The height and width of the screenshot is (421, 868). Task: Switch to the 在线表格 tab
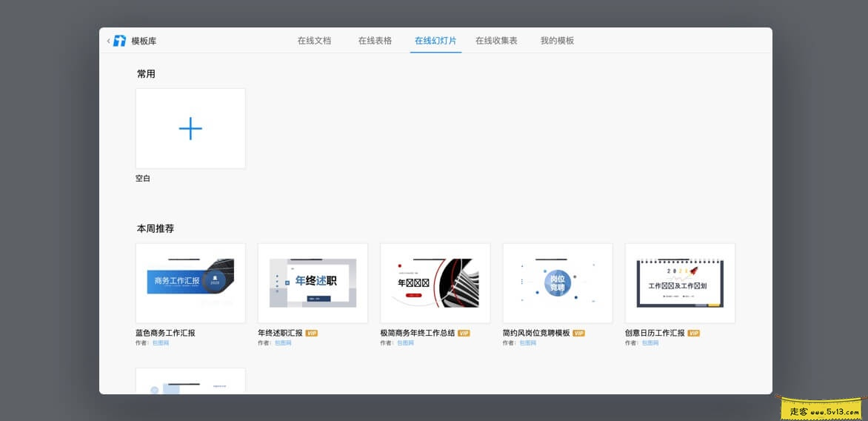pyautogui.click(x=375, y=41)
